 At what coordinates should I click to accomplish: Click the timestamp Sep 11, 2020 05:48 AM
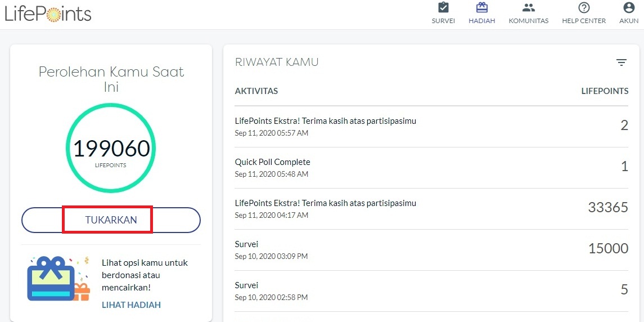tap(272, 175)
